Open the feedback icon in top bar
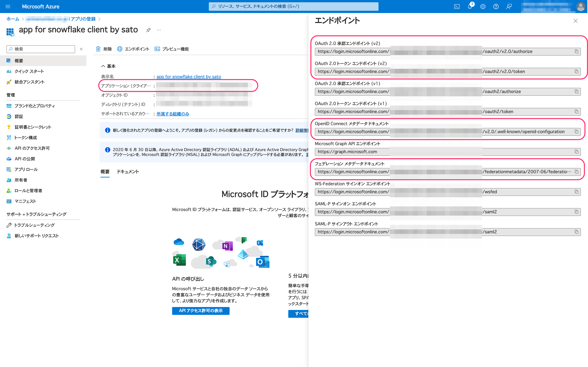Image resolution: width=588 pixels, height=367 pixels. [509, 7]
